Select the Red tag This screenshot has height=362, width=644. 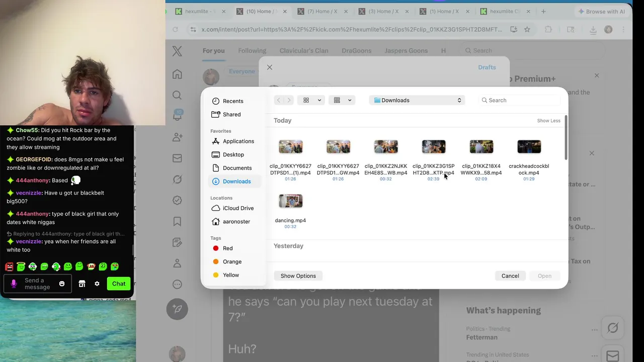(227, 248)
